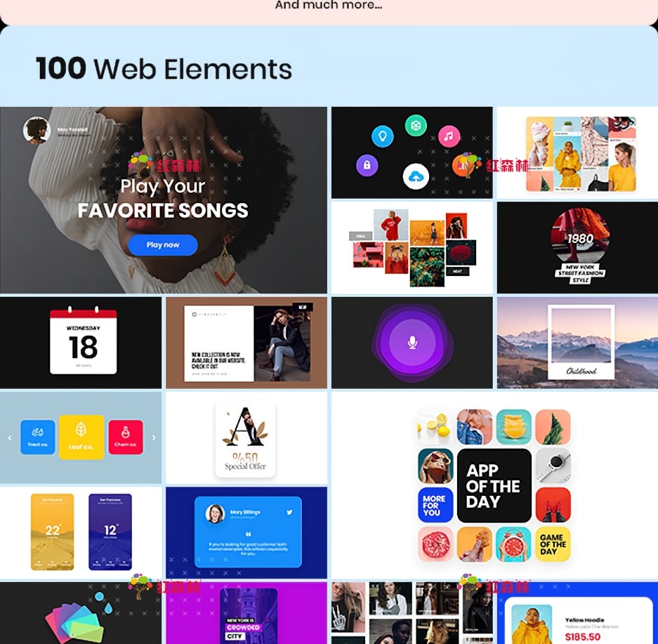Image resolution: width=658 pixels, height=644 pixels.
Task: Select the purple lock icon
Action: [x=367, y=165]
